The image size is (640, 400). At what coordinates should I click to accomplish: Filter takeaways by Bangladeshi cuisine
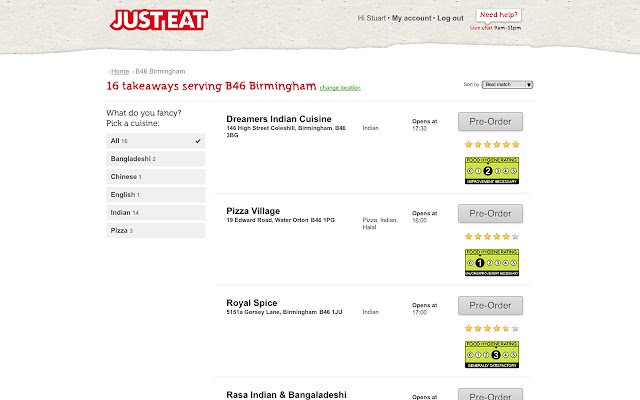pos(156,159)
